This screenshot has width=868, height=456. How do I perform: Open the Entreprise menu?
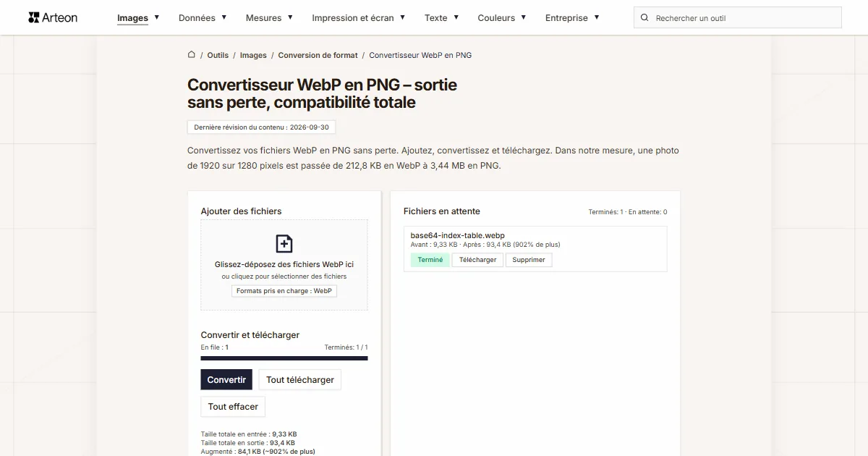[x=566, y=18]
